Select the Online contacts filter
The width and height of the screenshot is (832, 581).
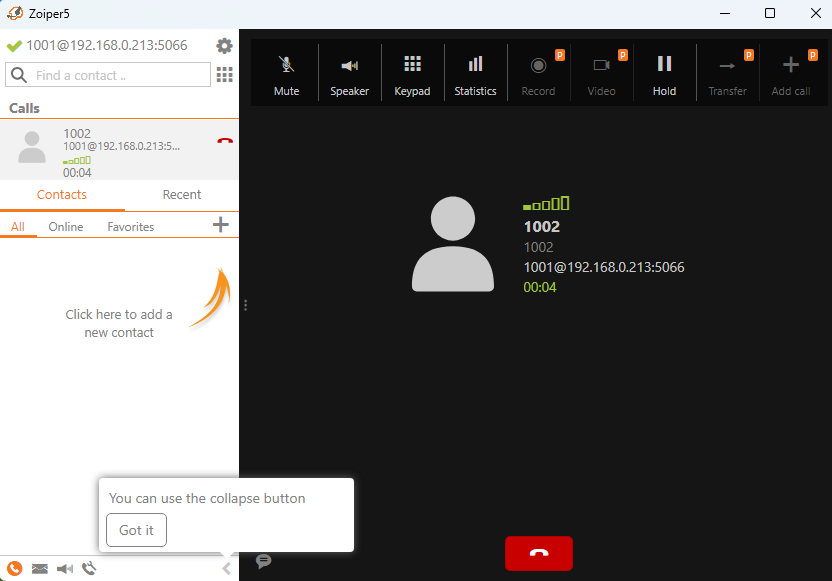coord(66,227)
